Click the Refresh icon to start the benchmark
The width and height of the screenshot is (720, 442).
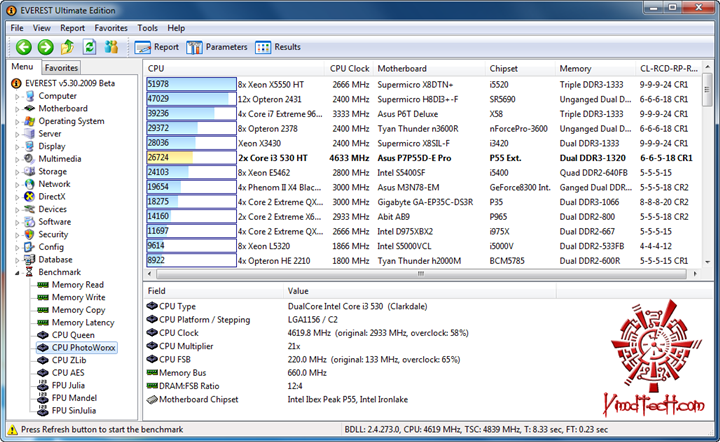[x=90, y=47]
